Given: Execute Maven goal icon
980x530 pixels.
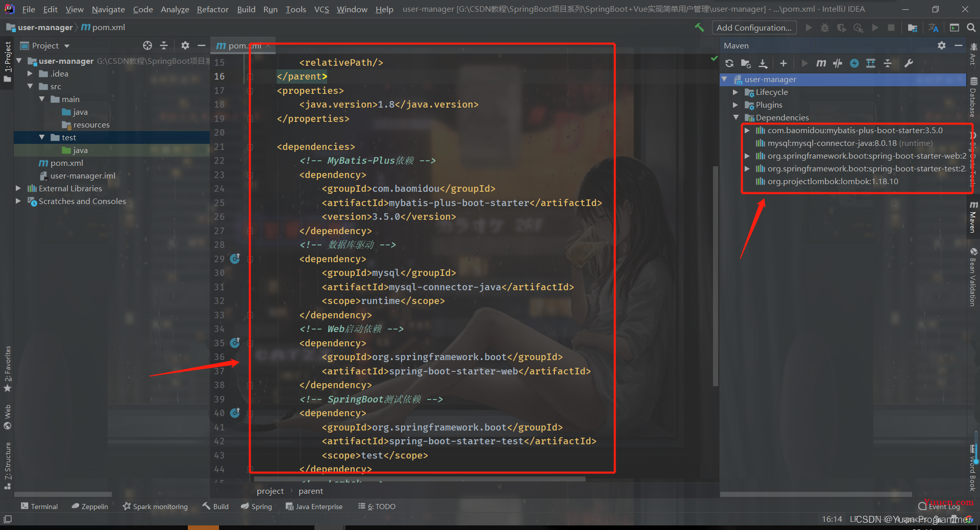Looking at the screenshot, I should tap(821, 63).
